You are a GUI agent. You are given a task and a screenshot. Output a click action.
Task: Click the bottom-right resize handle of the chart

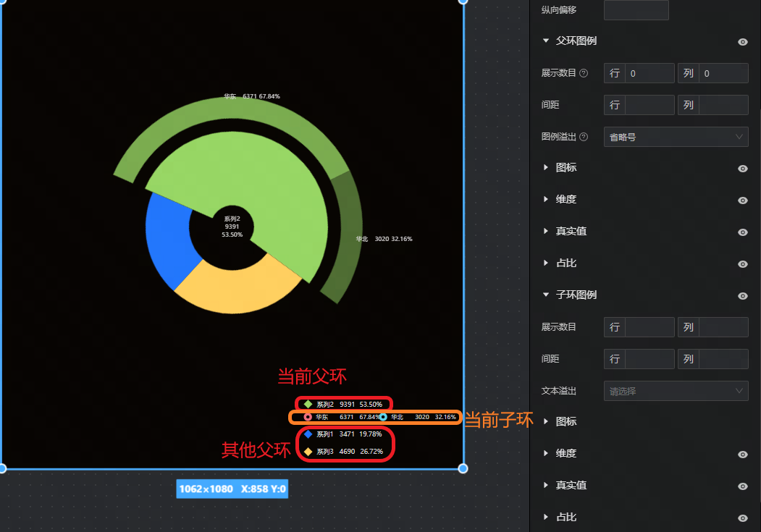tap(463, 468)
